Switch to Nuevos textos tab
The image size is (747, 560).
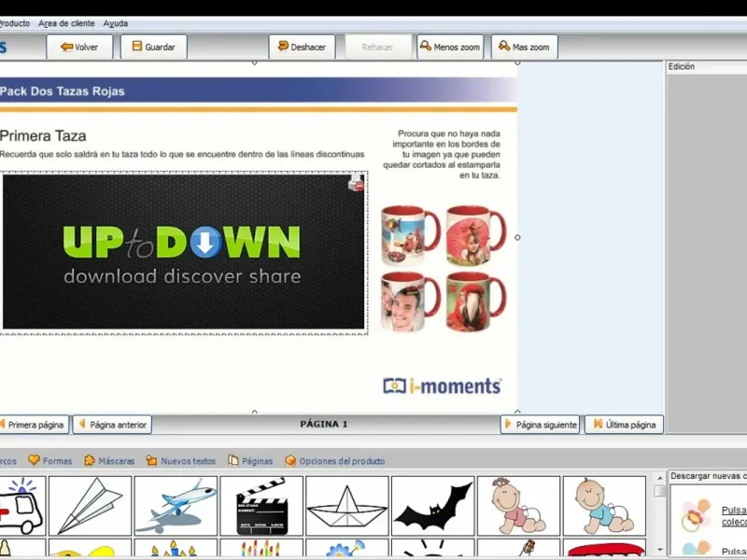point(180,460)
